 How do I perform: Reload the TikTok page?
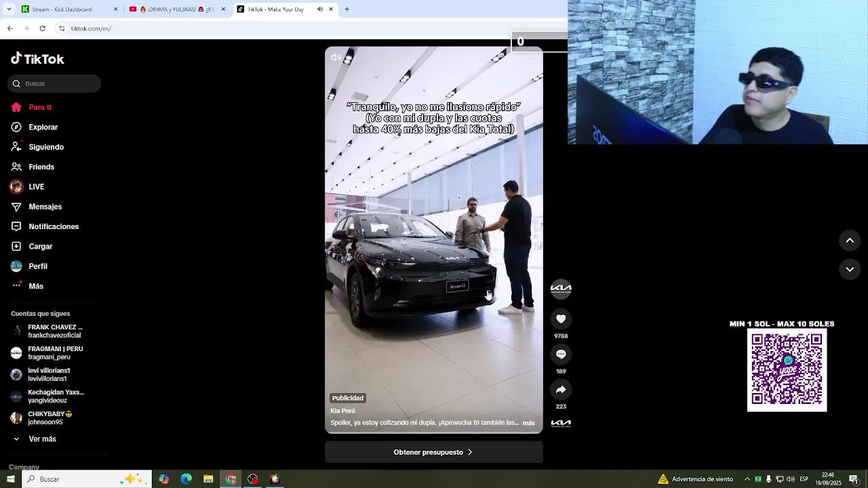[x=43, y=28]
